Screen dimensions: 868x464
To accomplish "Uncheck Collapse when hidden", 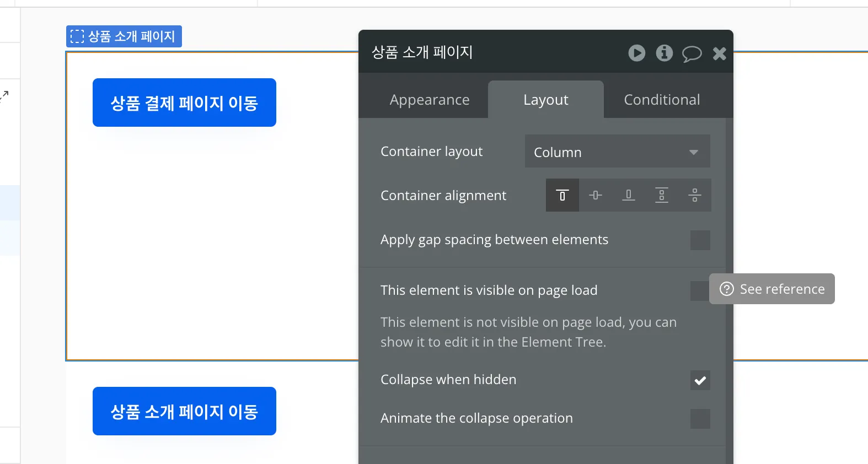I will [x=700, y=380].
